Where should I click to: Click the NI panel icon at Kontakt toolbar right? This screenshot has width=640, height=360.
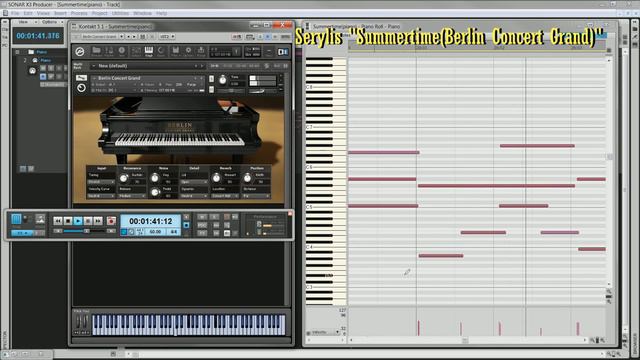coord(282,51)
